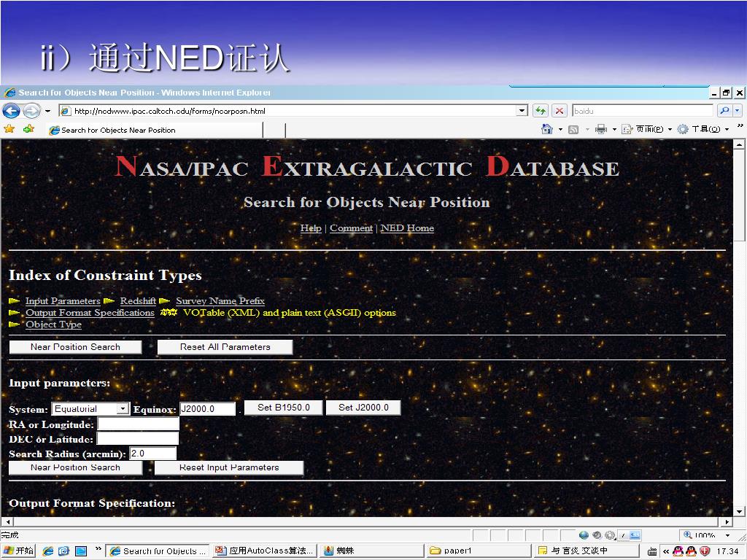This screenshot has height=560, width=747.
Task: Click the RSS feeds icon
Action: (573, 129)
